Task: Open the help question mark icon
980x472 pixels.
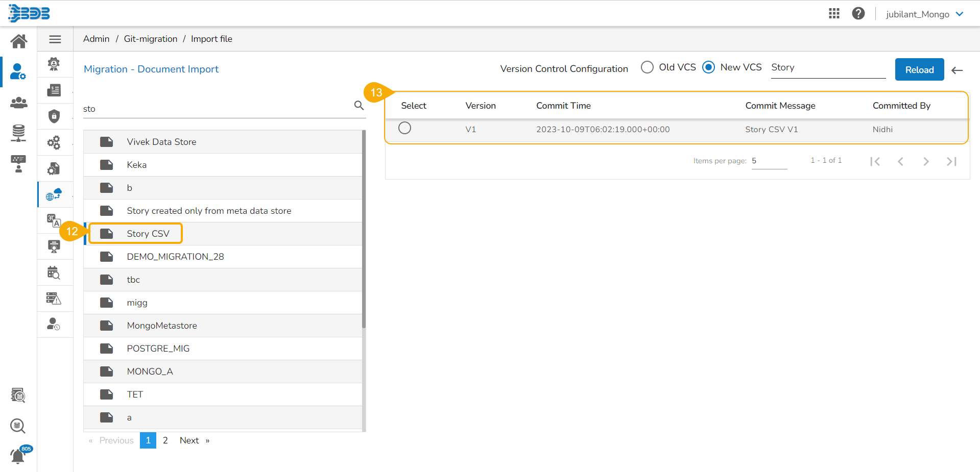Action: coord(858,14)
